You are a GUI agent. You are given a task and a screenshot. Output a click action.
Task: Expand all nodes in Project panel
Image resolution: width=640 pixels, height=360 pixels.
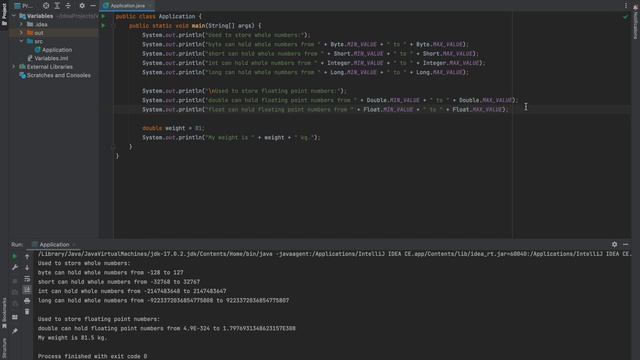point(57,6)
